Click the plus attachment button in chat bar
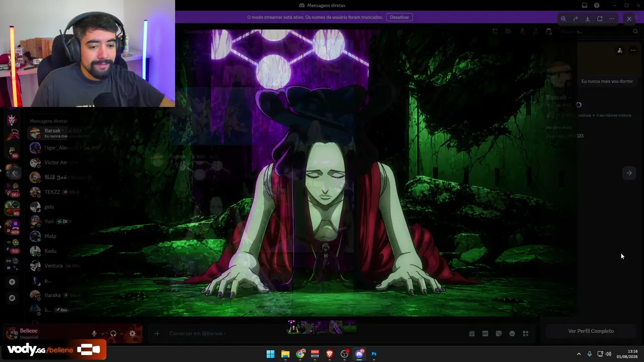This screenshot has width=644, height=362. [157, 333]
